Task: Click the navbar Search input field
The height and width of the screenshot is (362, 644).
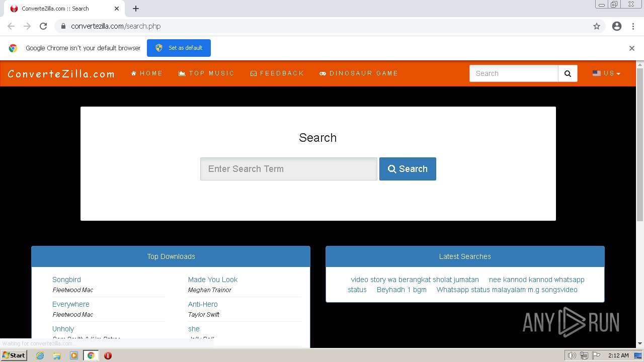Action: click(514, 73)
